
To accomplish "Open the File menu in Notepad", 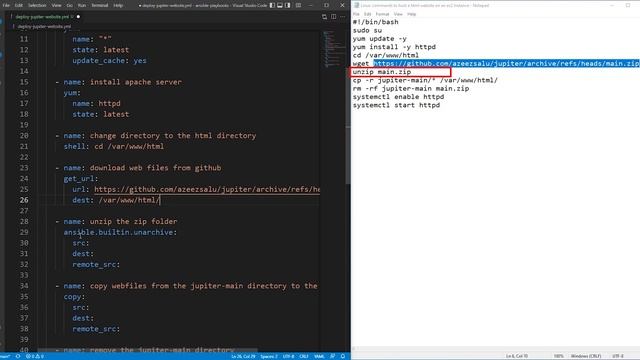I will (x=356, y=14).
